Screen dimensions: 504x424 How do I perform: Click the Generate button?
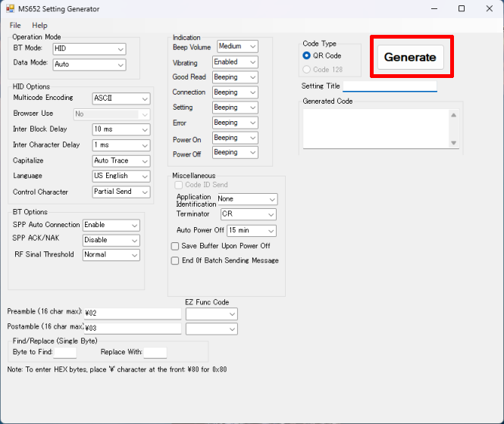(x=410, y=57)
